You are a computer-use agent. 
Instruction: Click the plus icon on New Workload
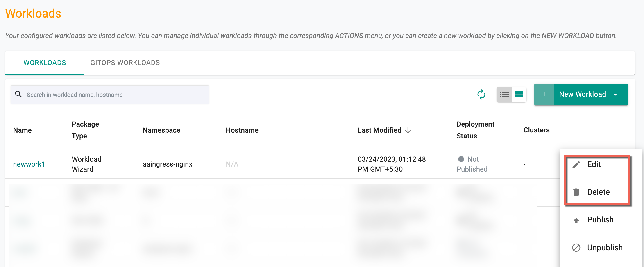(x=544, y=95)
